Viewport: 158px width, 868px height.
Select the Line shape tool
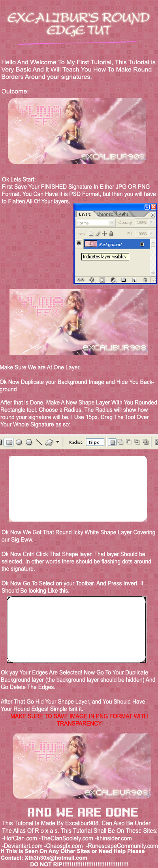coord(39,442)
